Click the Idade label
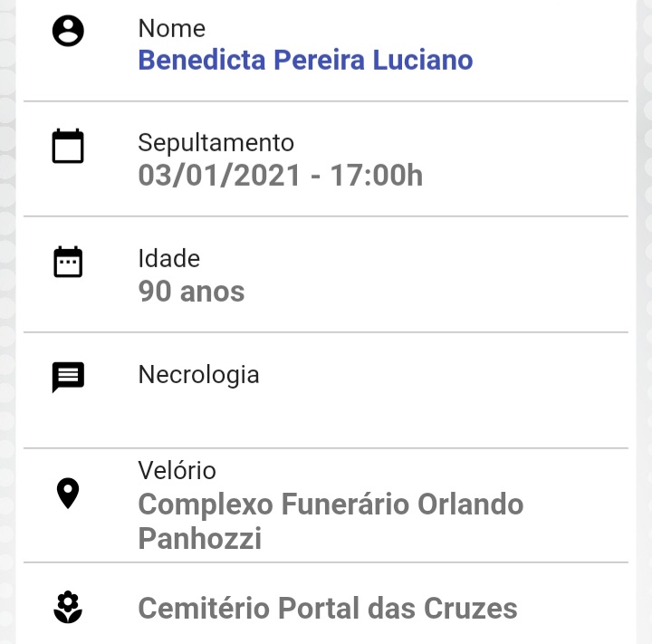This screenshot has width=652, height=644. (x=169, y=258)
